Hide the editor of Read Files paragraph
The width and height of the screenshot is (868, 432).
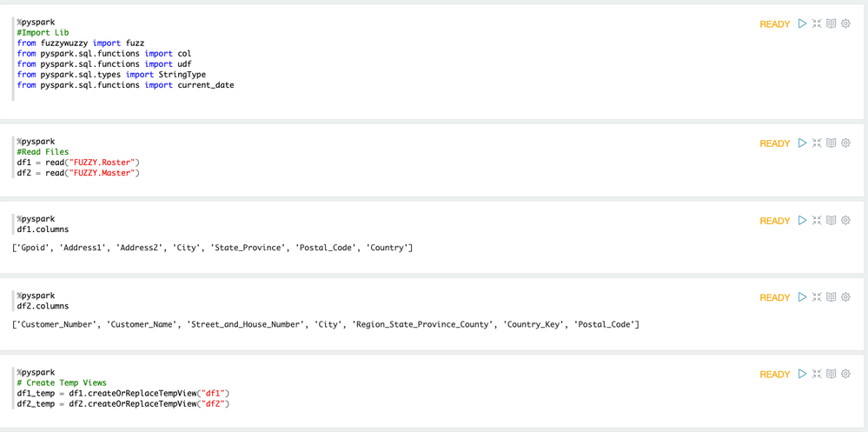point(817,143)
